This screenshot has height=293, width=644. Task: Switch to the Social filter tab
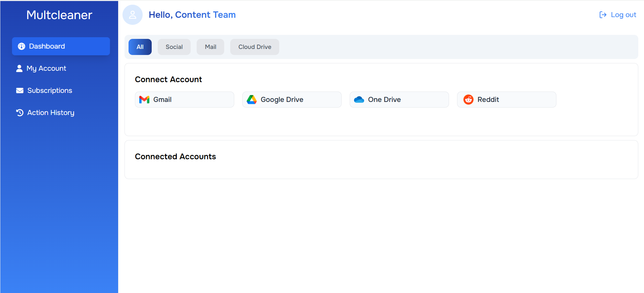(x=174, y=47)
